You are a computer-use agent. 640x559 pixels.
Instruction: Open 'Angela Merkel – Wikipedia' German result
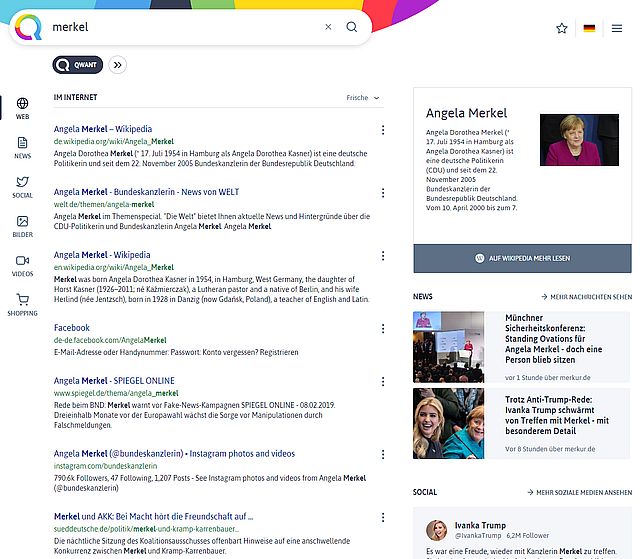pyautogui.click(x=103, y=129)
